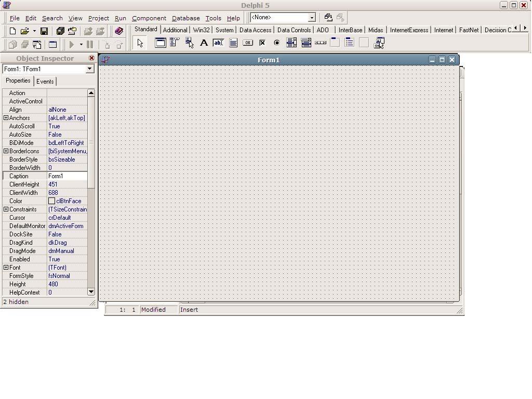Select the CheckBox component icon

[x=262, y=43]
